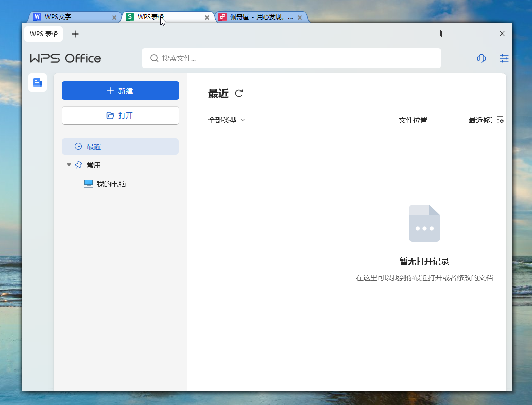Viewport: 532px width, 405px height.
Task: Open the 全部类型 dropdown
Action: click(x=226, y=120)
